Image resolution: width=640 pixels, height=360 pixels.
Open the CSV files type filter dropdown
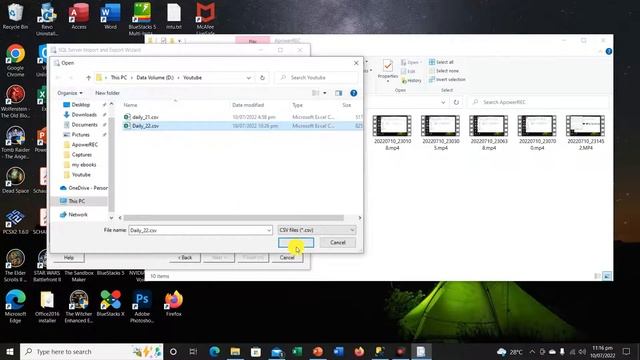click(x=317, y=230)
